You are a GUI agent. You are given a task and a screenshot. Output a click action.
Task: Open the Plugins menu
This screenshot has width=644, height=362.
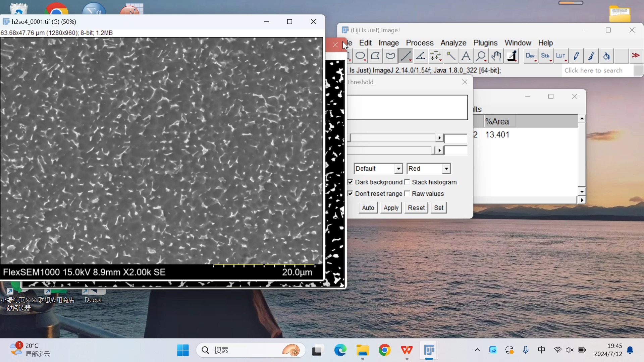pyautogui.click(x=485, y=43)
